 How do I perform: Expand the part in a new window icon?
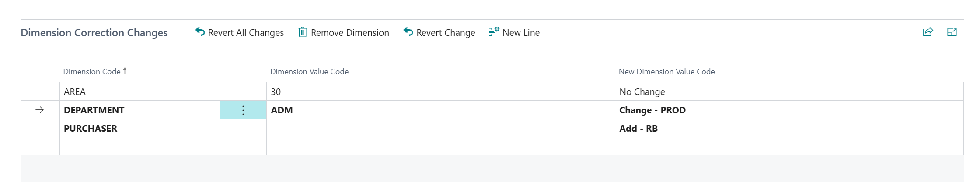coord(952,32)
